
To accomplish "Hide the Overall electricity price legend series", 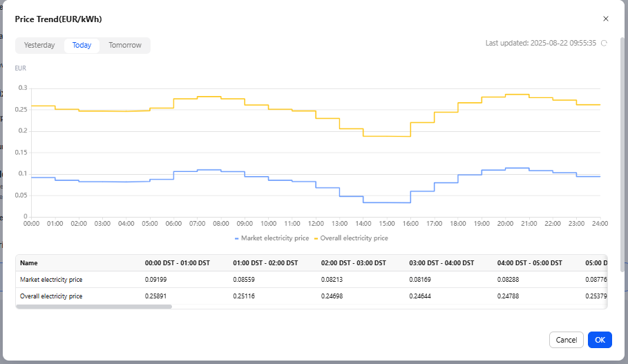I will tap(351, 238).
